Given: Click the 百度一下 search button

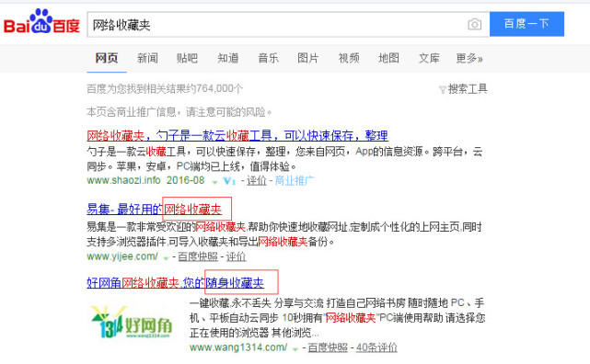Looking at the screenshot, I should 526,24.
